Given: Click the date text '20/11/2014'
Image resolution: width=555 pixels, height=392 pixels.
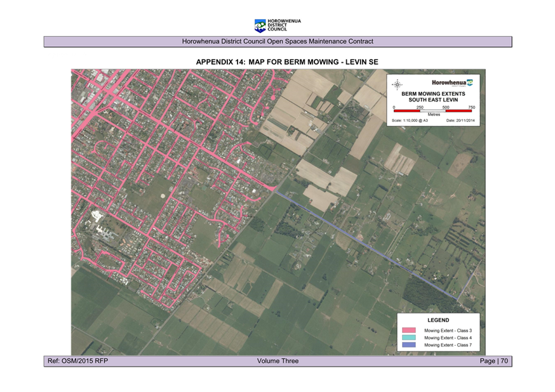Looking at the screenshot, I should (465, 121).
